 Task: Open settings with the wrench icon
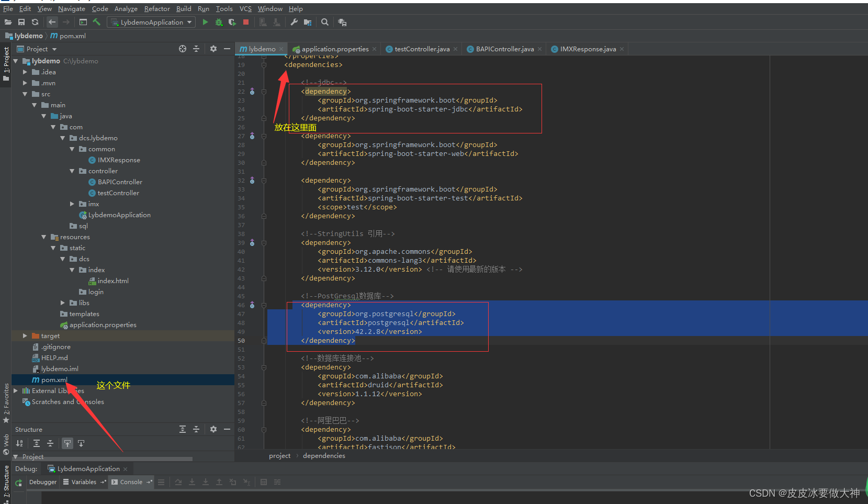click(x=294, y=22)
